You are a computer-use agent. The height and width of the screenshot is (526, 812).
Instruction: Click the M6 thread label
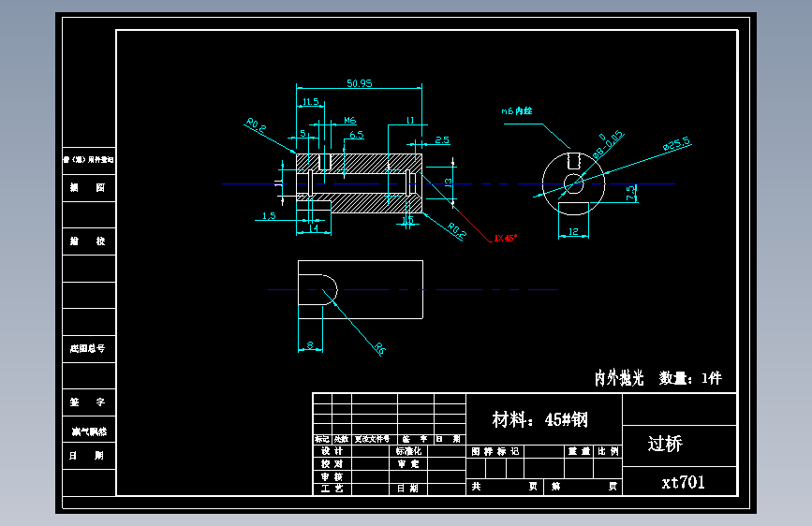350,120
